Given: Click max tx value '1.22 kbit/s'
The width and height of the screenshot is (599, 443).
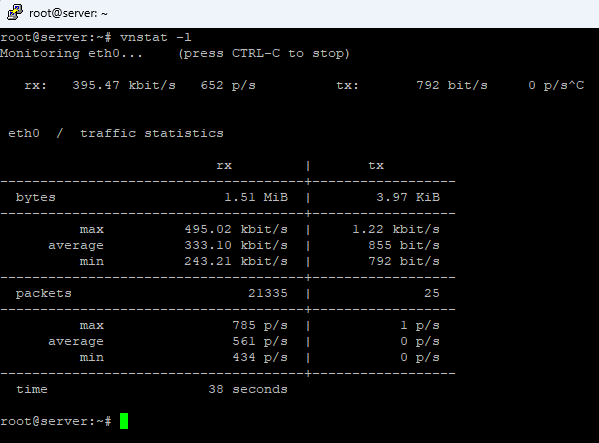Looking at the screenshot, I should point(396,230).
